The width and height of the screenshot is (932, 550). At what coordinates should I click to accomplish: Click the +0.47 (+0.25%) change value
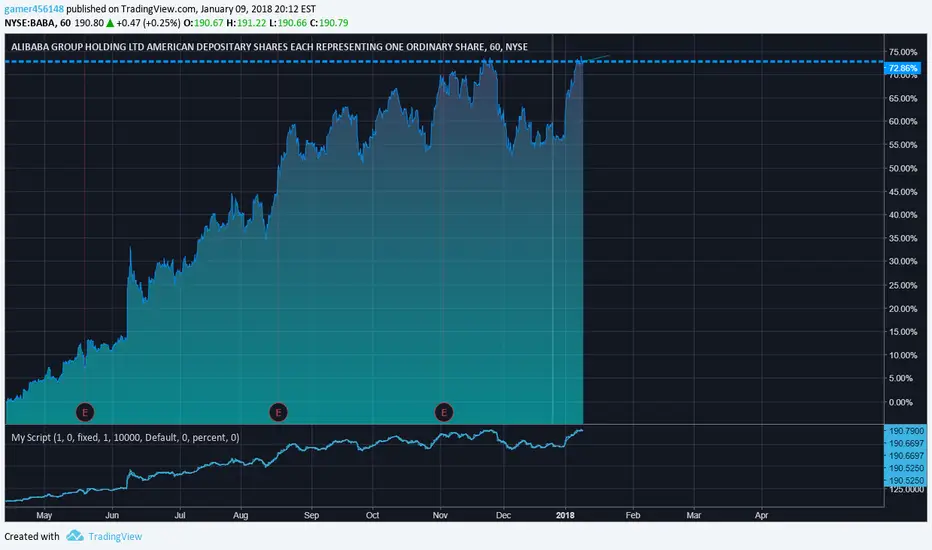point(148,23)
